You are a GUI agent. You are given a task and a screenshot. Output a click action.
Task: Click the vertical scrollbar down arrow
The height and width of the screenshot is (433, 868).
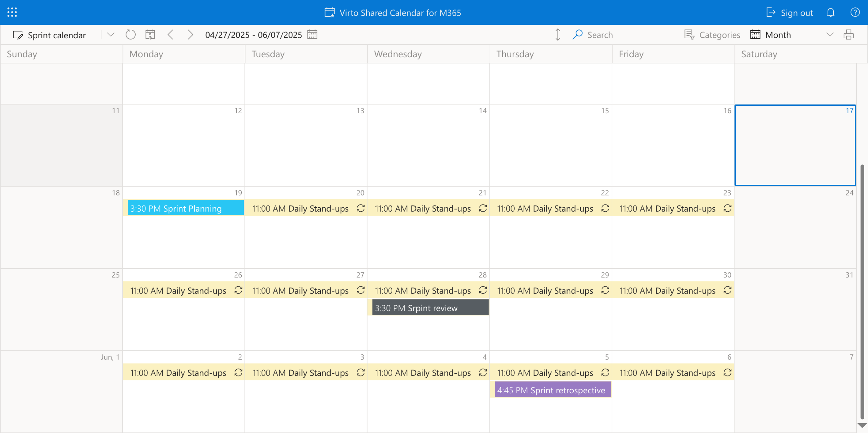862,425
